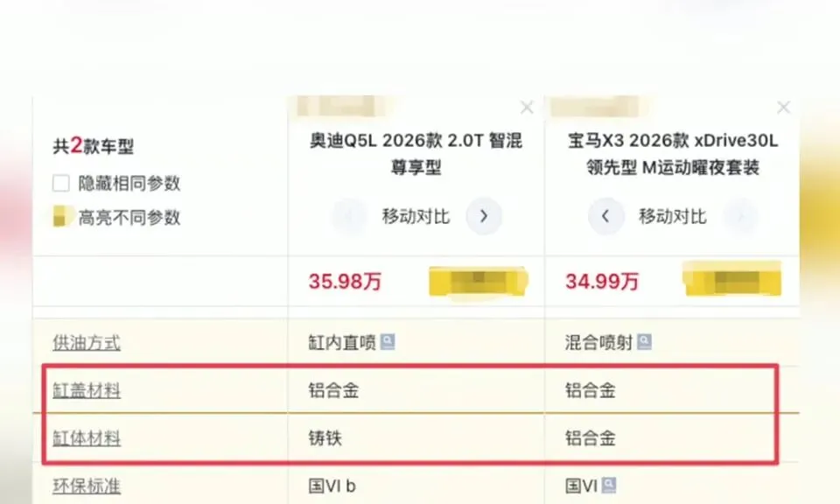Open the 供油方式 parameter link
The height and width of the screenshot is (504, 840).
(x=87, y=343)
